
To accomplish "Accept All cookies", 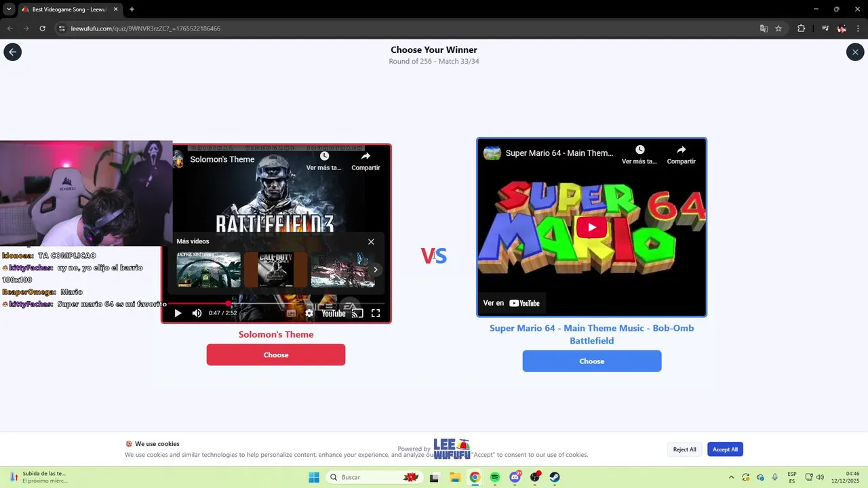I will 725,449.
